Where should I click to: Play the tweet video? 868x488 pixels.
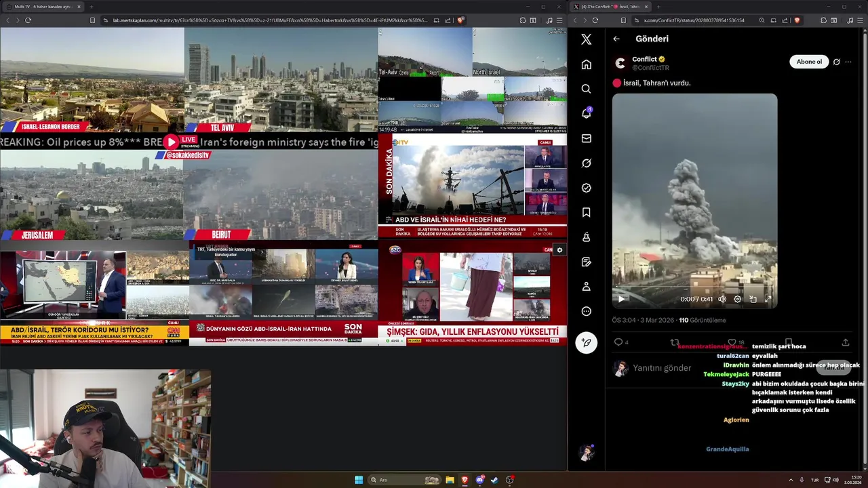pos(621,299)
